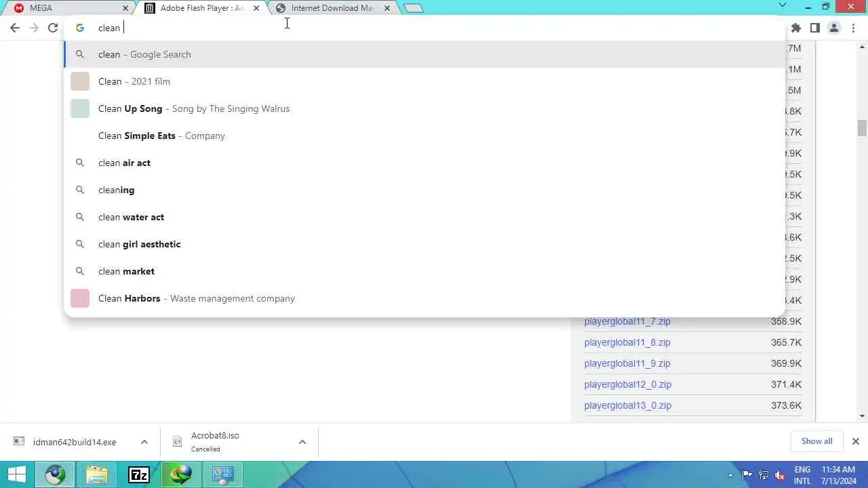Click search icon beside 'clean air act'

pyautogui.click(x=80, y=163)
